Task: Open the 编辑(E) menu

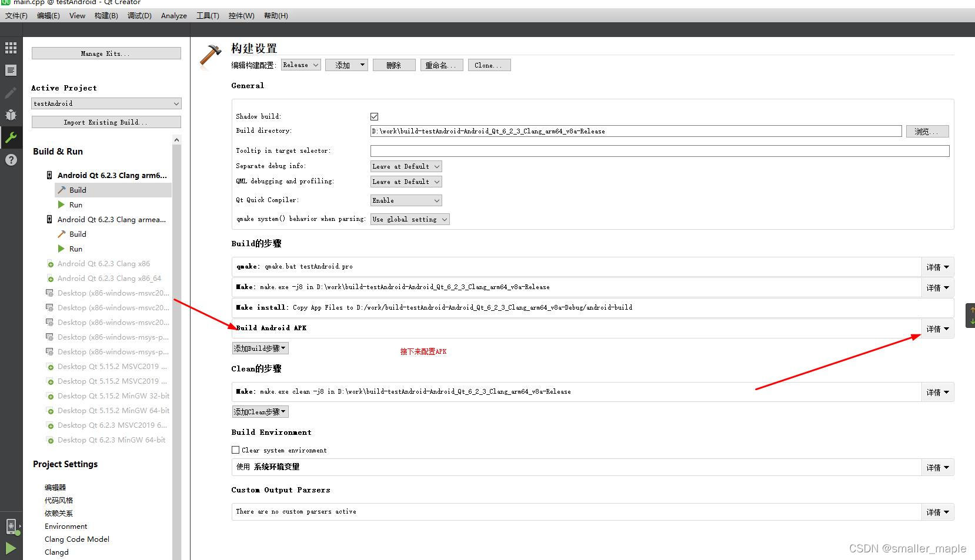Action: 48,16
